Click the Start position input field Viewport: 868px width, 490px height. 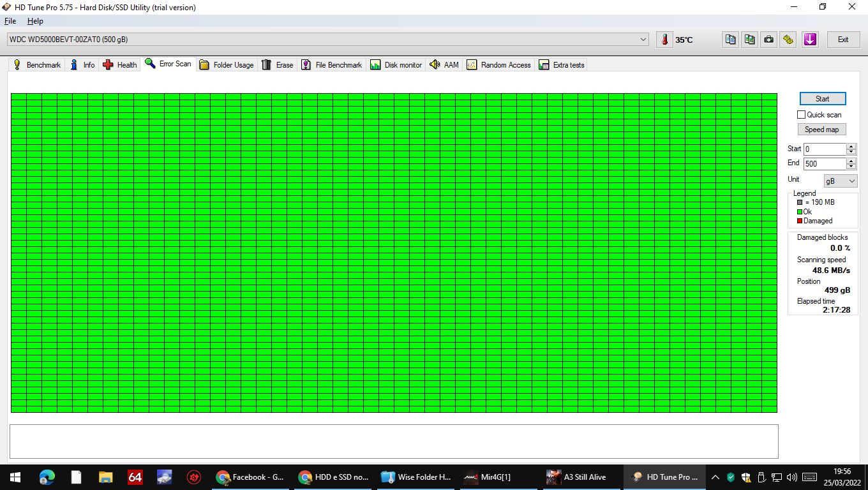[x=825, y=149]
